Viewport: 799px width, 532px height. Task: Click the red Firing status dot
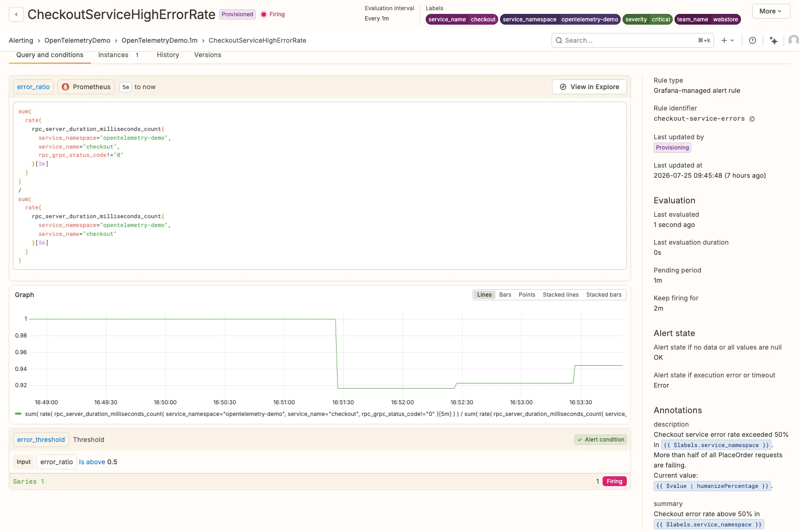pos(264,14)
